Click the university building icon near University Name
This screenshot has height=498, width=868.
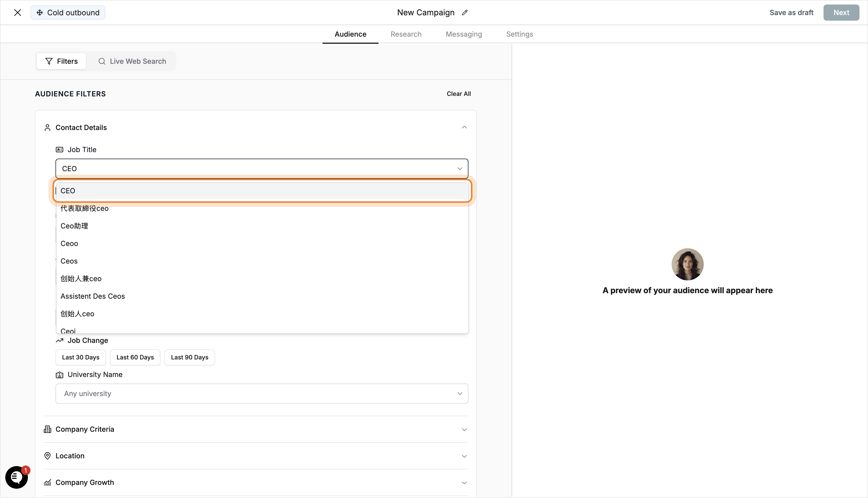(59, 375)
